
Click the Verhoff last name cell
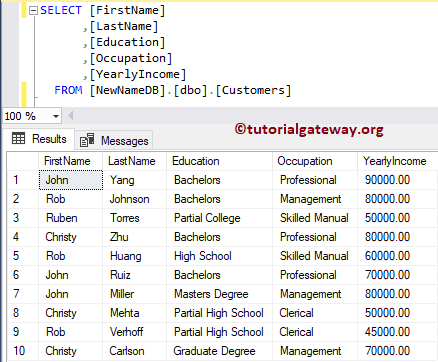click(x=134, y=332)
